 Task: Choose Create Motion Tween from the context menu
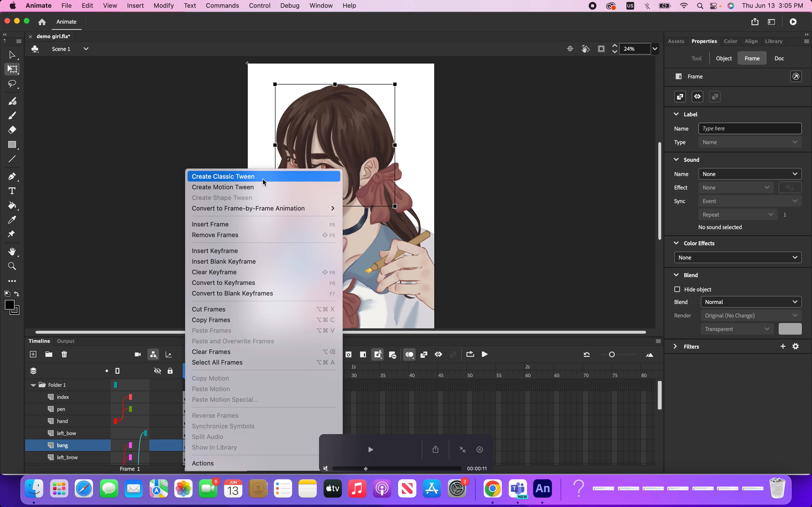(x=223, y=187)
